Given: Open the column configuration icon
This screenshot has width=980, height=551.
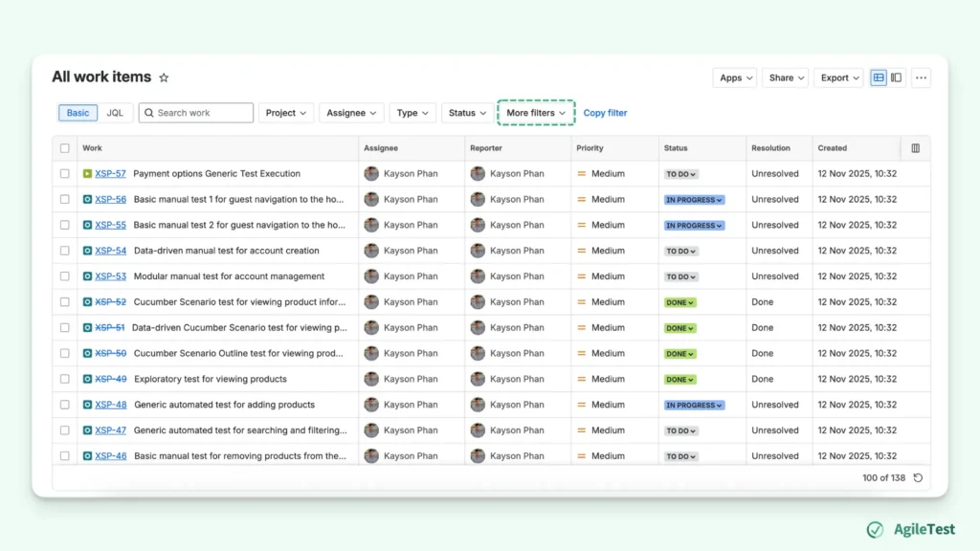Looking at the screenshot, I should pyautogui.click(x=915, y=148).
